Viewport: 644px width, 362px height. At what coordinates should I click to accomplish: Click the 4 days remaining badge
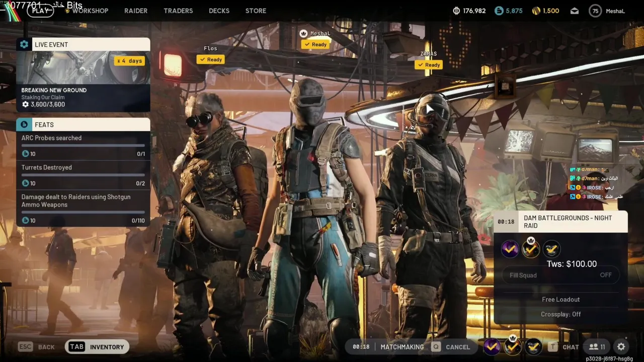[130, 61]
